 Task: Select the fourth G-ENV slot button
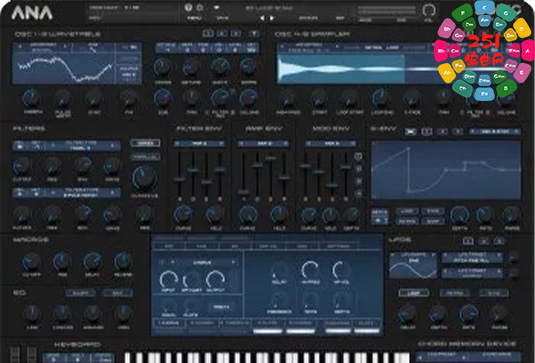pos(458,131)
